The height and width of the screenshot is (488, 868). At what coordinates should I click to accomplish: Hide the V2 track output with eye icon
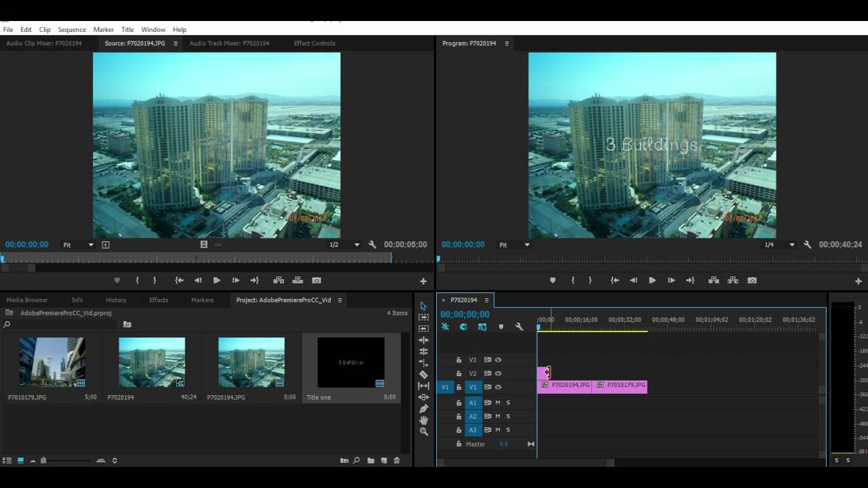498,373
